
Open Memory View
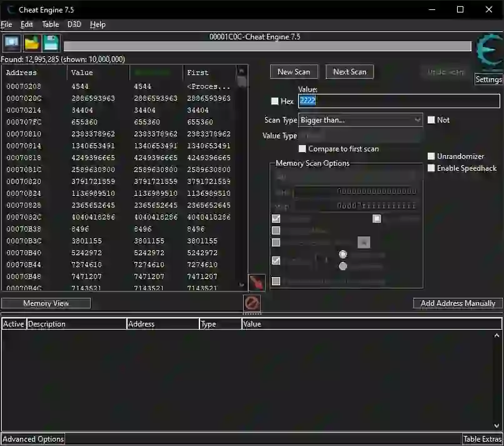pyautogui.click(x=46, y=303)
